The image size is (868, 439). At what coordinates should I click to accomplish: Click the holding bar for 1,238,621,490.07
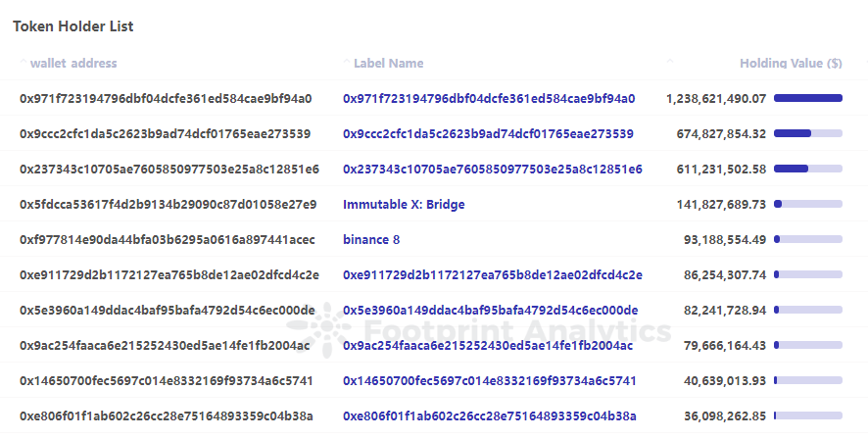(808, 99)
